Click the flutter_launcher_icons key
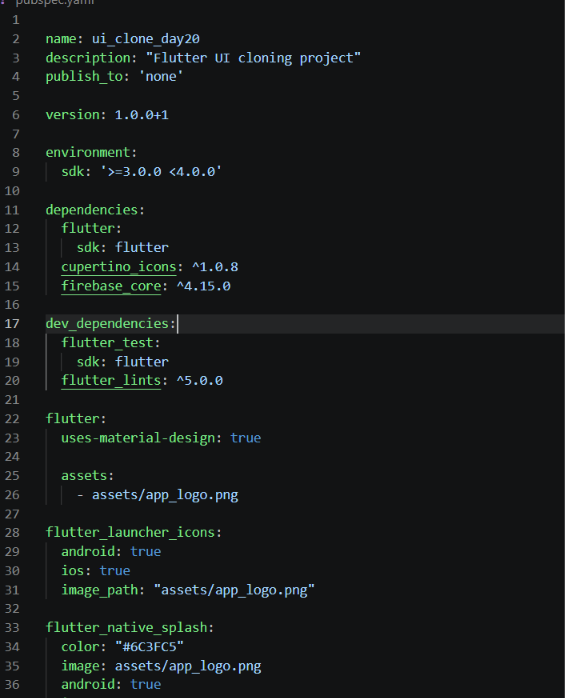This screenshot has width=565, height=698. click(x=130, y=533)
